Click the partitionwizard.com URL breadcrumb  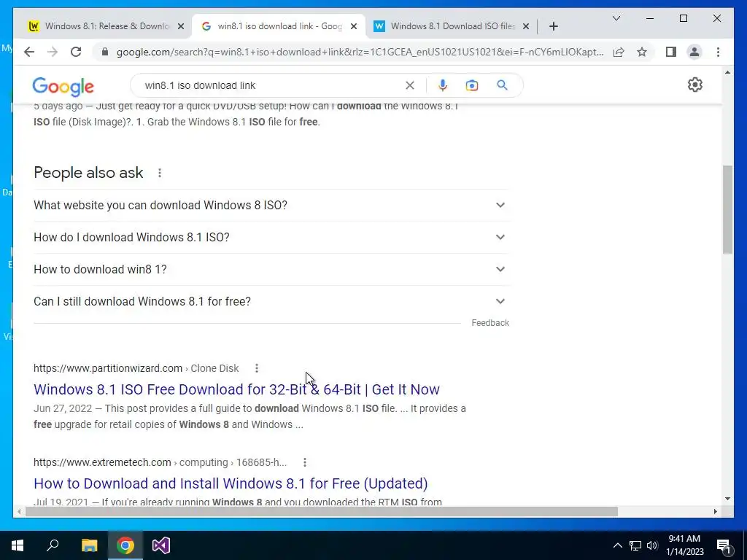136,368
